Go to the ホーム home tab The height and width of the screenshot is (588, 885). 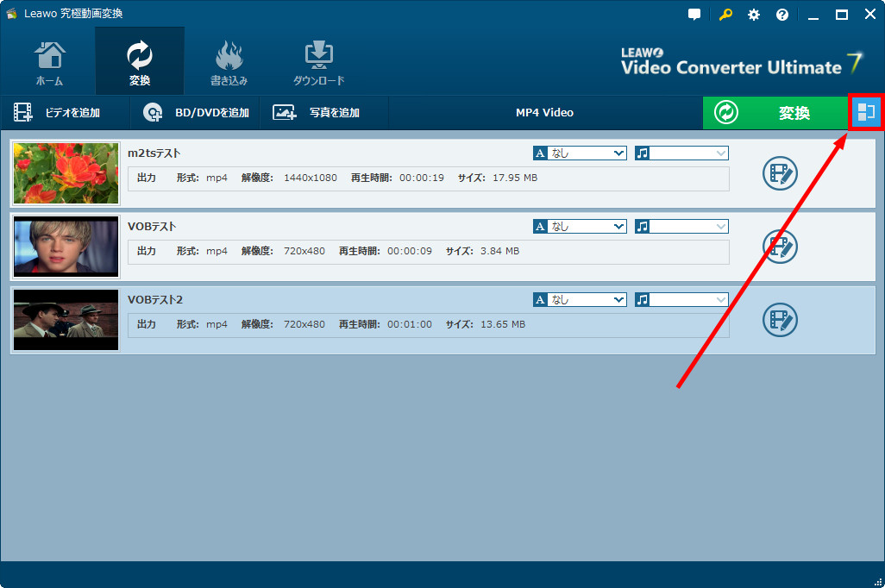[x=50, y=62]
